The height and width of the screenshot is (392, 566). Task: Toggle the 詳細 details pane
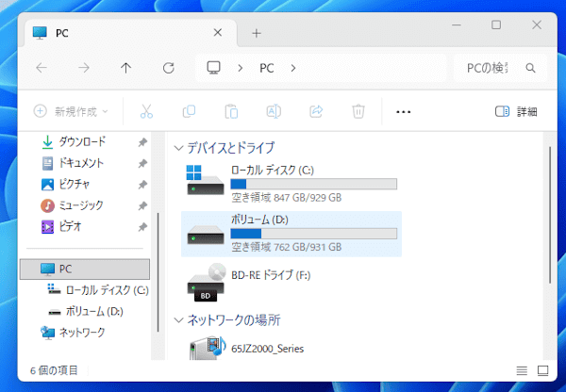click(x=516, y=111)
